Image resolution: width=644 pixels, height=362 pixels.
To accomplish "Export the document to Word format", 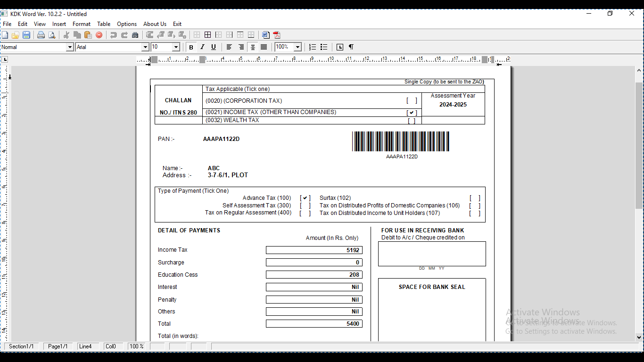I will [266, 35].
